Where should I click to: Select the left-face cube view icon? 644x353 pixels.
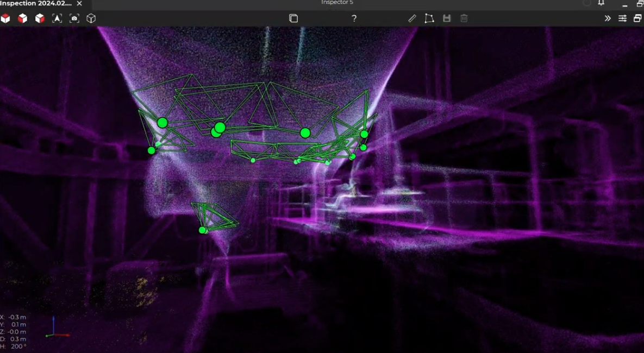tap(22, 18)
